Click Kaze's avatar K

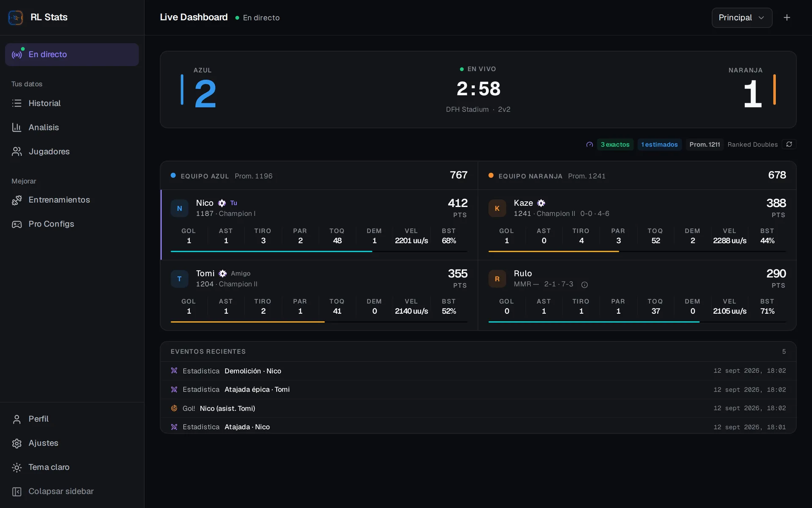pyautogui.click(x=497, y=208)
